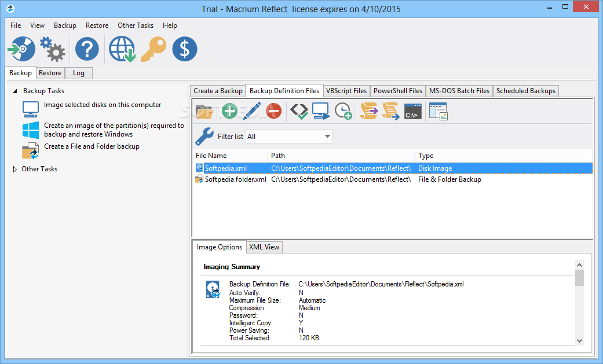Screen dimensions: 603x364
Task: Click the MS-DOS batch C:\> icon
Action: (x=412, y=112)
